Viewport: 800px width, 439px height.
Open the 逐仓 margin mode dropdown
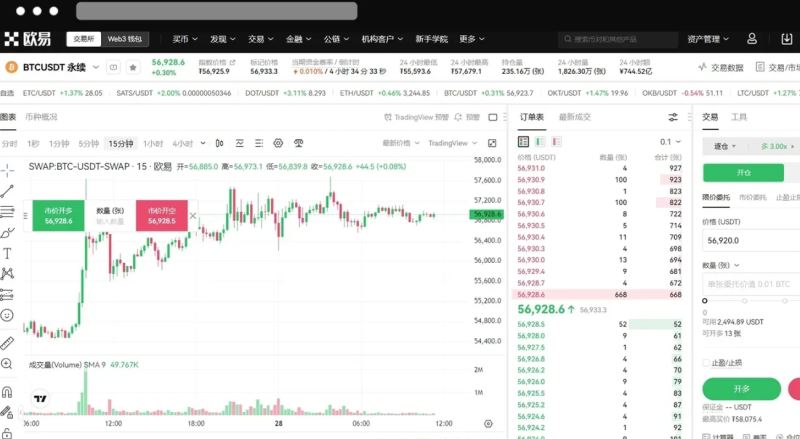[x=725, y=147]
